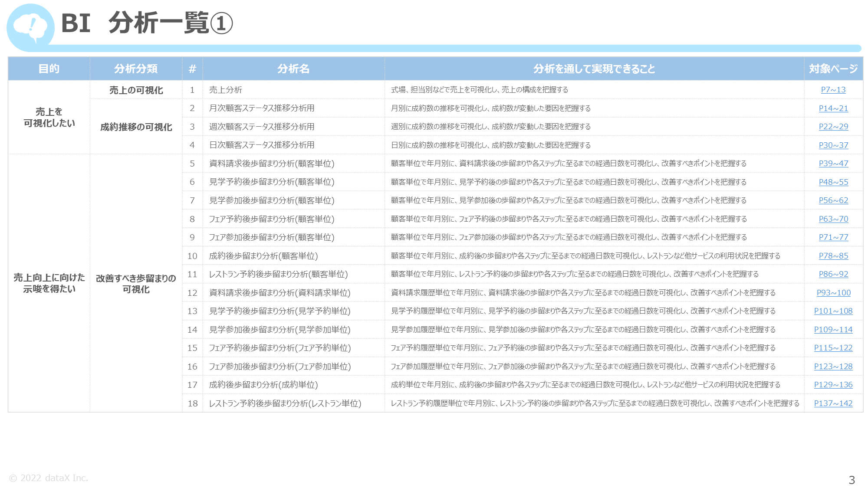The width and height of the screenshot is (868, 488).
Task: Follow the P22~29 page link
Action: click(x=833, y=127)
